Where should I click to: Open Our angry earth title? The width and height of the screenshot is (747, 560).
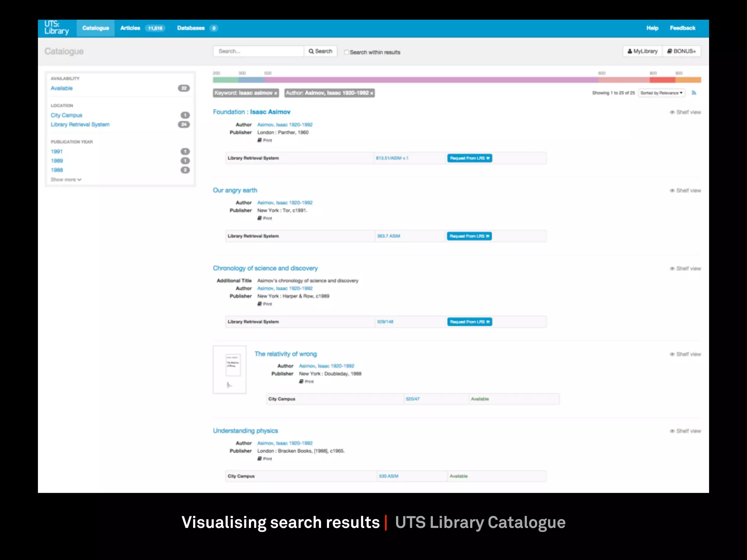pyautogui.click(x=235, y=190)
